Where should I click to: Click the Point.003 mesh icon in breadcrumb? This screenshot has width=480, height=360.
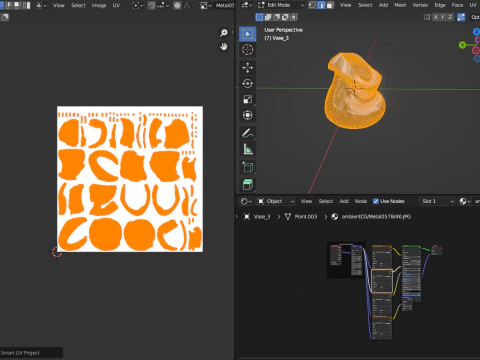(x=288, y=217)
